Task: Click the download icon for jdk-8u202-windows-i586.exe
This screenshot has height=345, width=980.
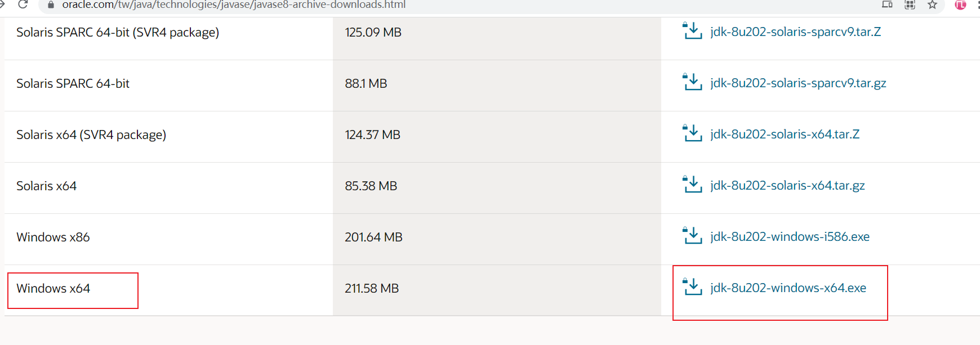Action: [692, 236]
